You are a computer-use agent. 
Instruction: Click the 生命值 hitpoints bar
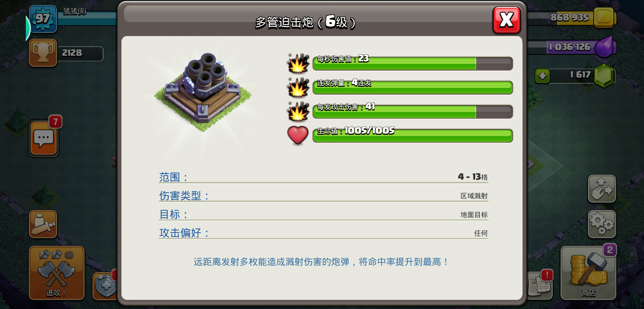(x=413, y=135)
